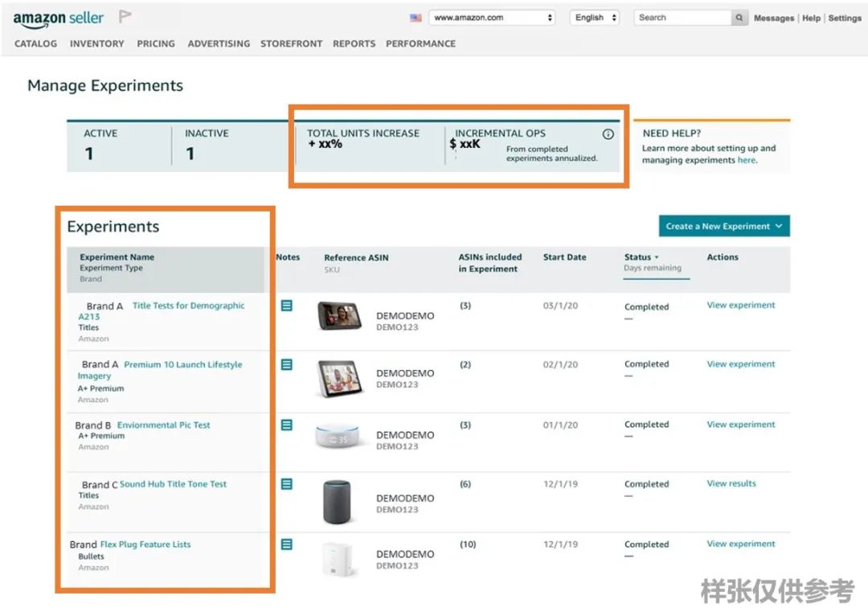The height and width of the screenshot is (612, 868).
Task: Open the ADVERTISING menu
Action: [x=219, y=44]
